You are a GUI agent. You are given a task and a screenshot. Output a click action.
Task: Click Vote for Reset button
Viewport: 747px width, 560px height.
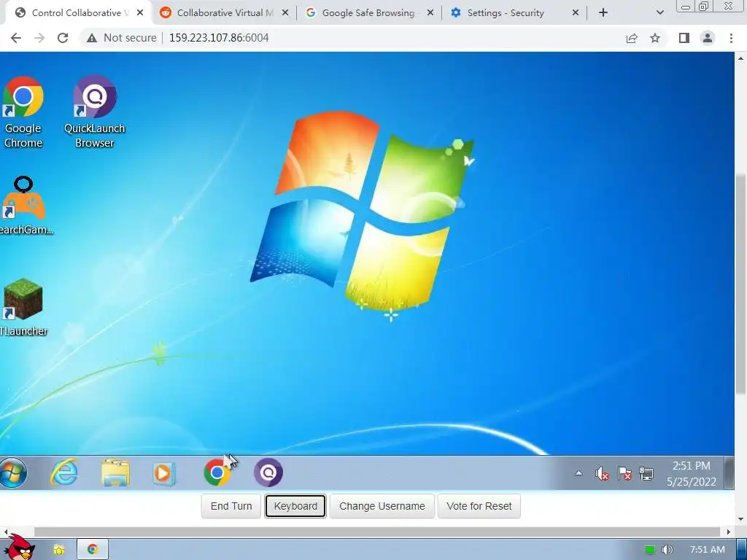click(479, 506)
